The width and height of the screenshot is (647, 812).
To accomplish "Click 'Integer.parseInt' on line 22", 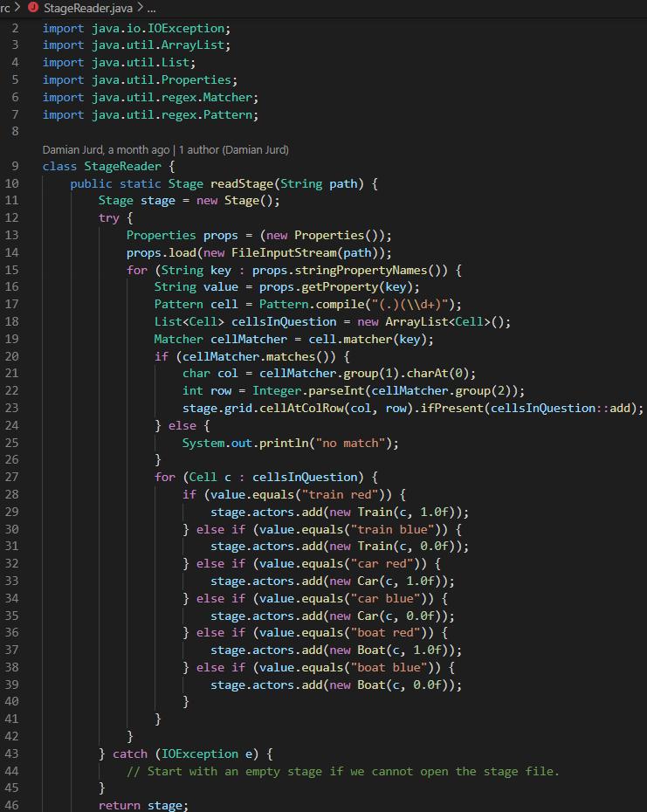I will (308, 391).
